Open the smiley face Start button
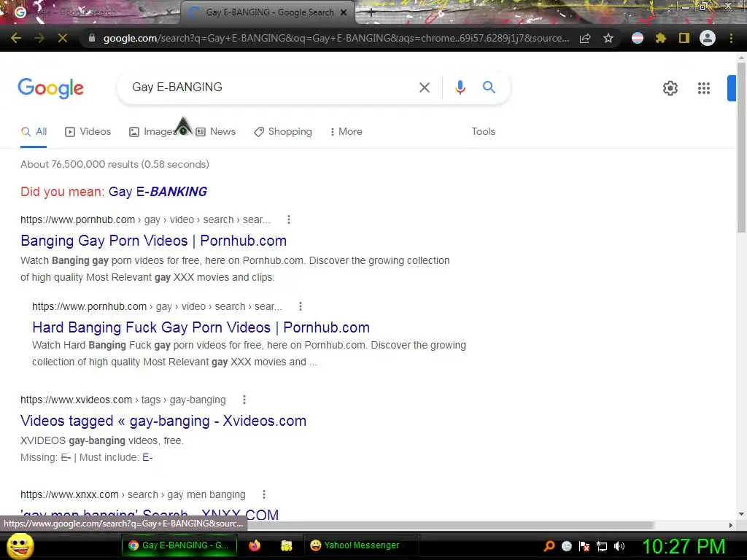This screenshot has height=560, width=747. coord(20,545)
